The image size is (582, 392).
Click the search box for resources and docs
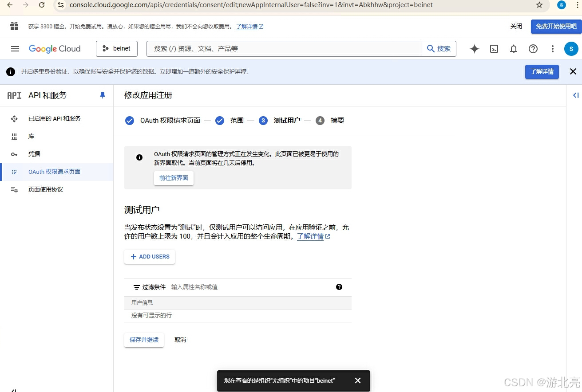284,49
